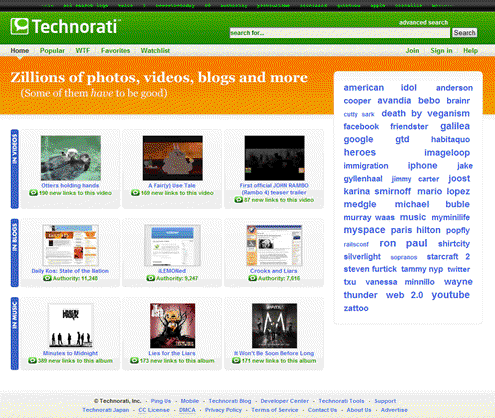Image resolution: width=495 pixels, height=418 pixels.
Task: Click the Sign in link
Action: [441, 51]
